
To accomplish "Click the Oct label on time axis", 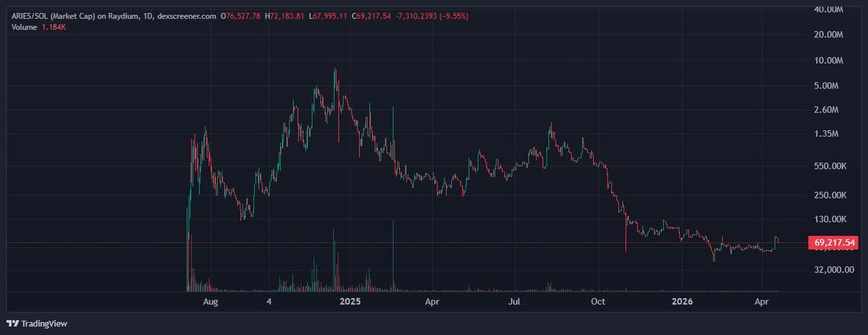I will [599, 302].
